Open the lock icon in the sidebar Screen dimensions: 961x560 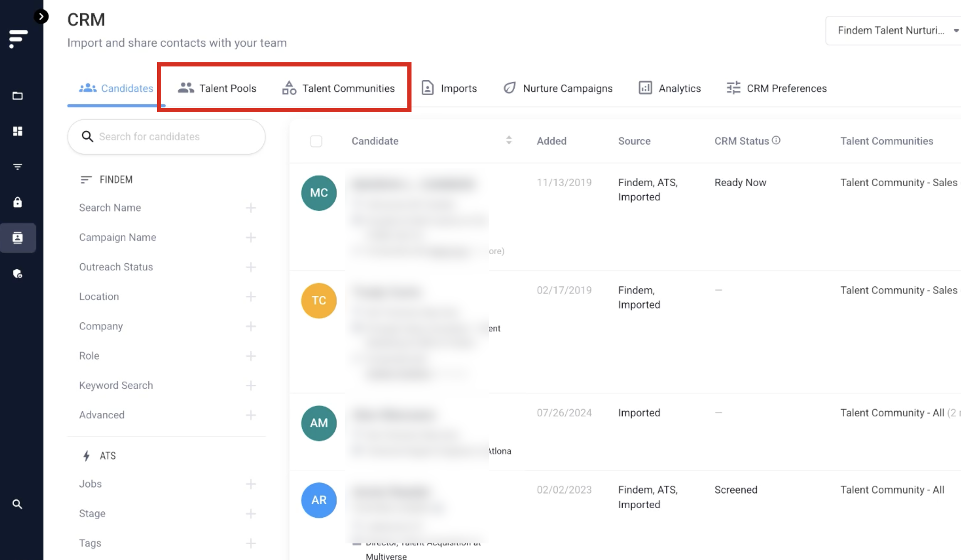[17, 202]
